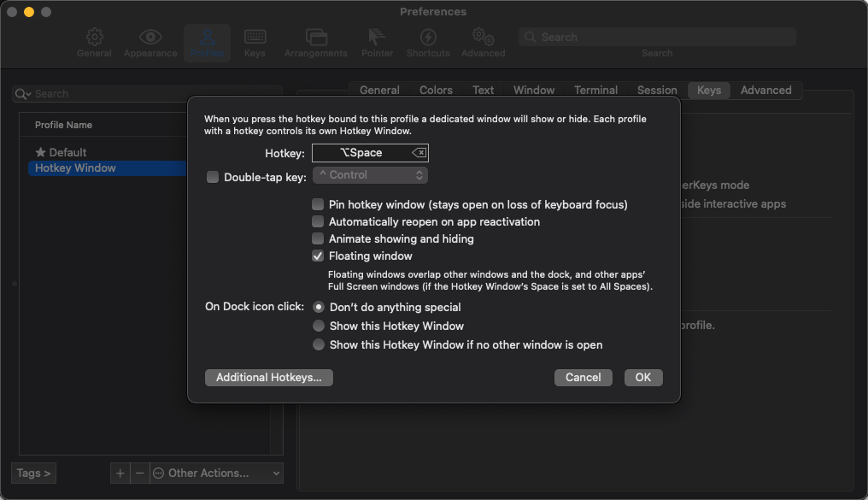Image resolution: width=868 pixels, height=500 pixels.
Task: Clear the hotkey with the delete icon
Action: pyautogui.click(x=419, y=153)
